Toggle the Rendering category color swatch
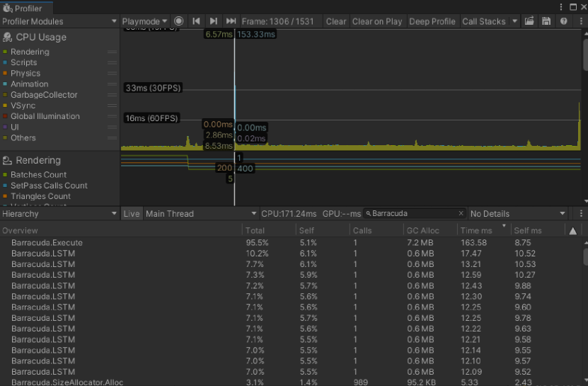This screenshot has height=386, width=588. 6,52
